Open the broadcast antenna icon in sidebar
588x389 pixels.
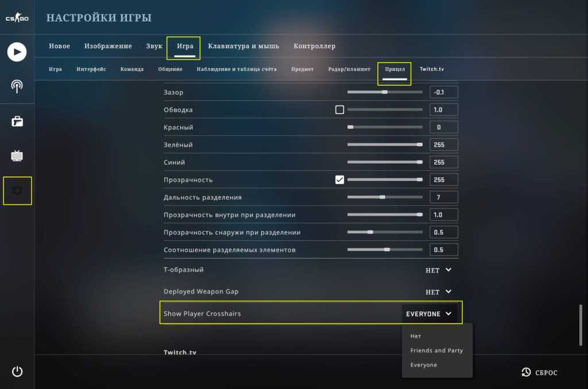pos(17,87)
